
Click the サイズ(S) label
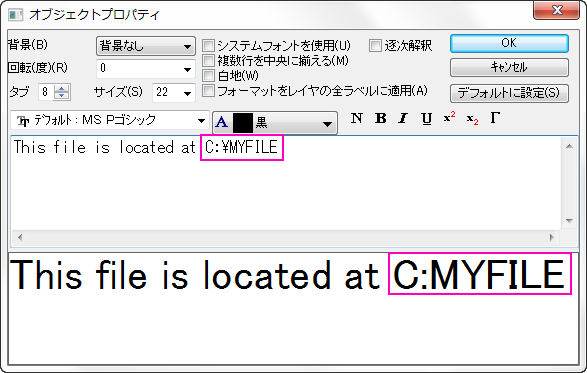pos(118,92)
